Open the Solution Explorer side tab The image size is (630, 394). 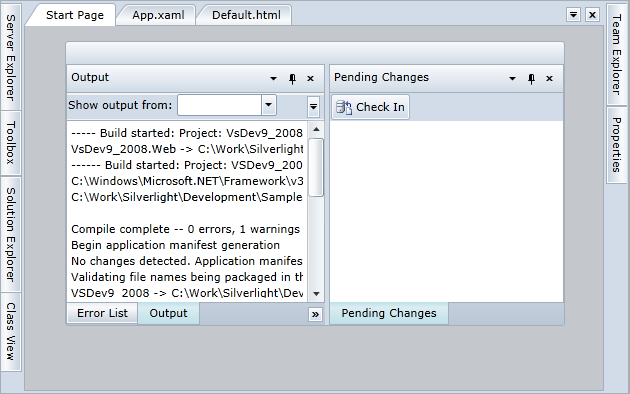11,234
